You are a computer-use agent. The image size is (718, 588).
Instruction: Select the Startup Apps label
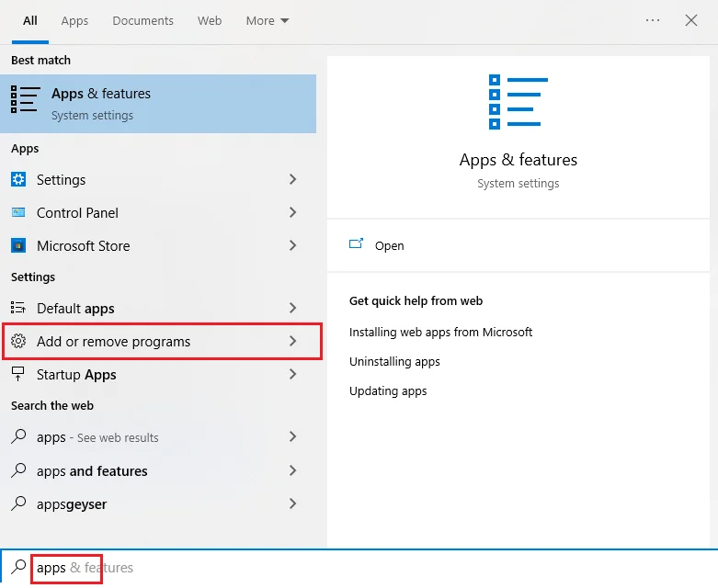[x=76, y=375]
